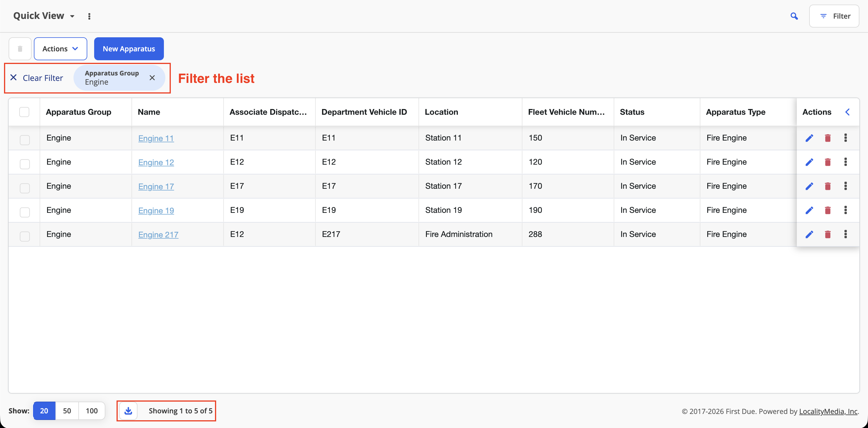Open the Actions dropdown button
Image resolution: width=868 pixels, height=428 pixels.
pos(60,49)
